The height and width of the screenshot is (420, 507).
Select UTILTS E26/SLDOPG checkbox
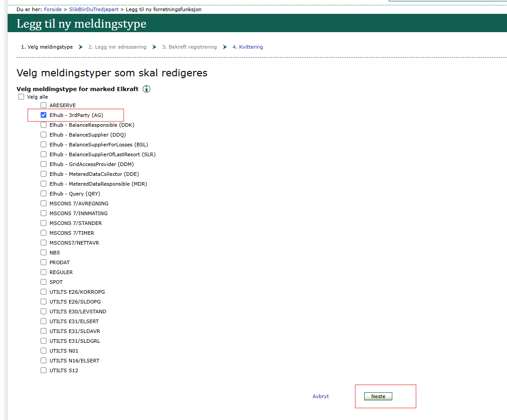(44, 301)
